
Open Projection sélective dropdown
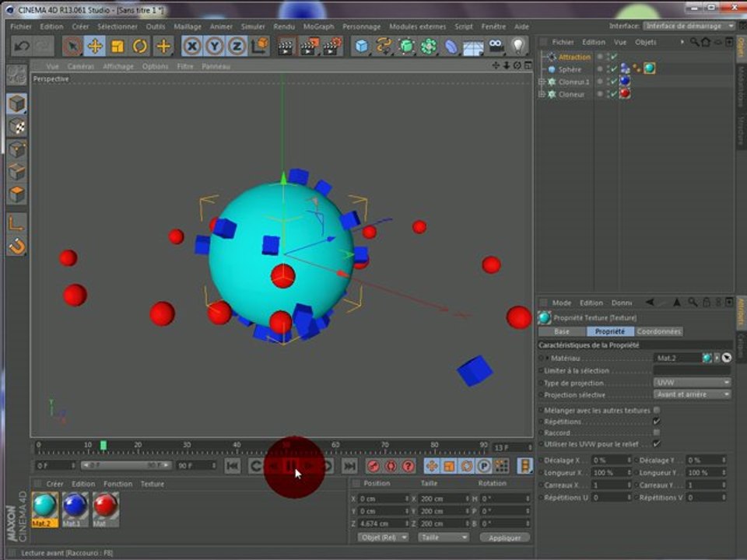click(x=692, y=394)
